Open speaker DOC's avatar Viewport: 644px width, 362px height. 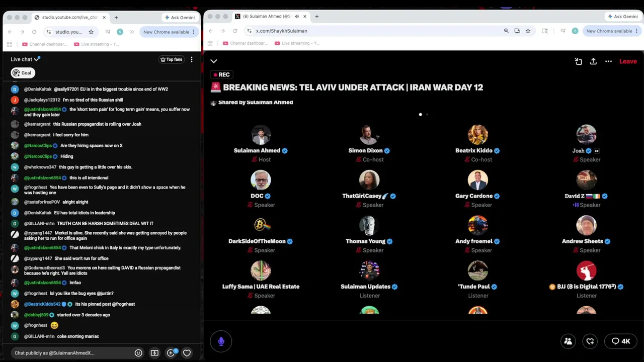pos(261,180)
